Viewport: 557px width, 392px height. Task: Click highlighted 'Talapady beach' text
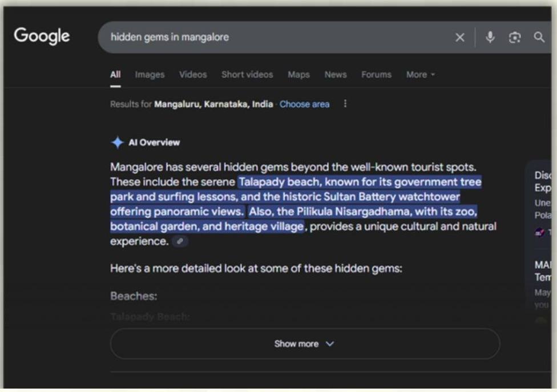(279, 182)
